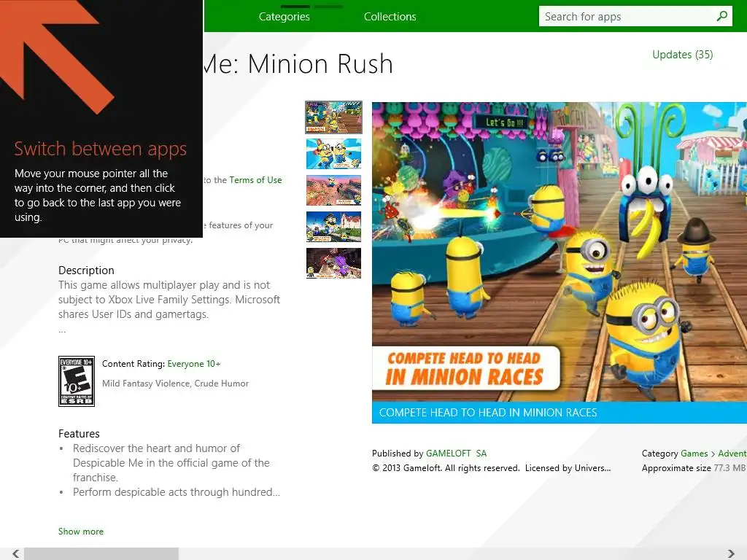This screenshot has height=560, width=747.
Task: Select the third thumbnail showing the canyon scene
Action: (333, 190)
